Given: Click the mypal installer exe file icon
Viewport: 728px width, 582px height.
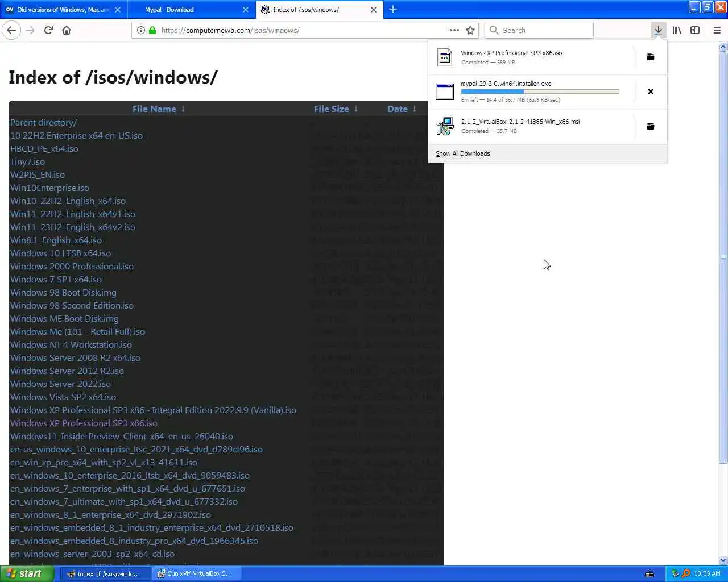Looking at the screenshot, I should [x=445, y=92].
